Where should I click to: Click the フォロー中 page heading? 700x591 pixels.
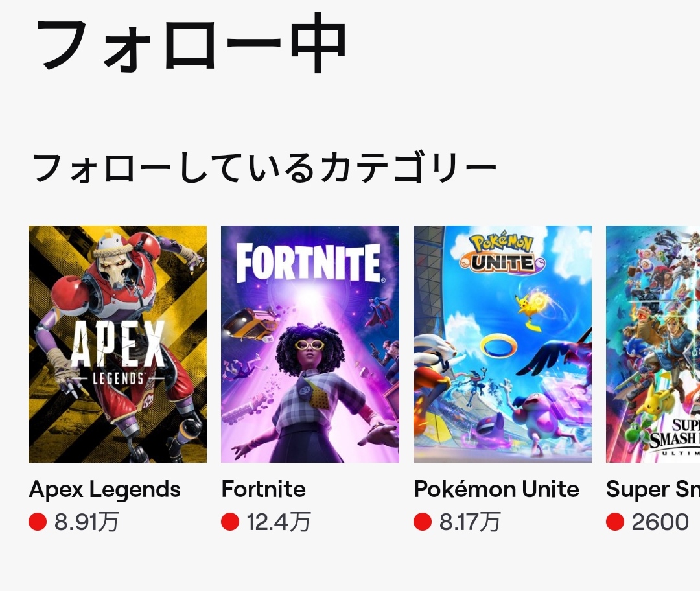(191, 44)
